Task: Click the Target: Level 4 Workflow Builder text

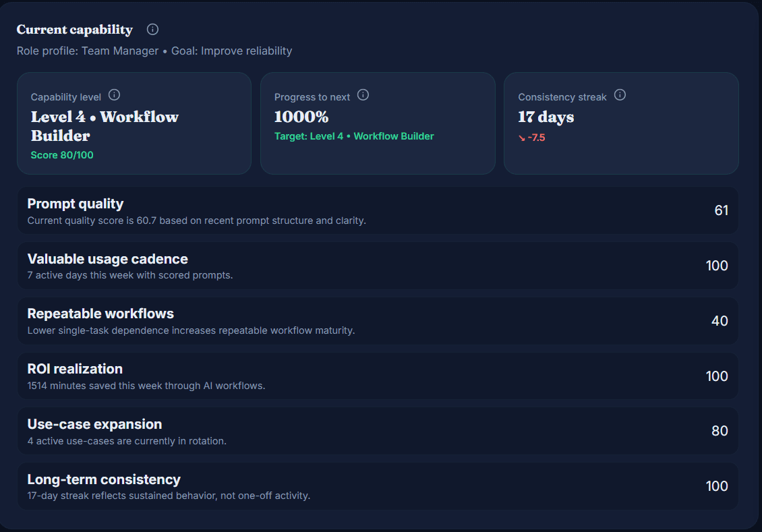Action: [x=353, y=136]
